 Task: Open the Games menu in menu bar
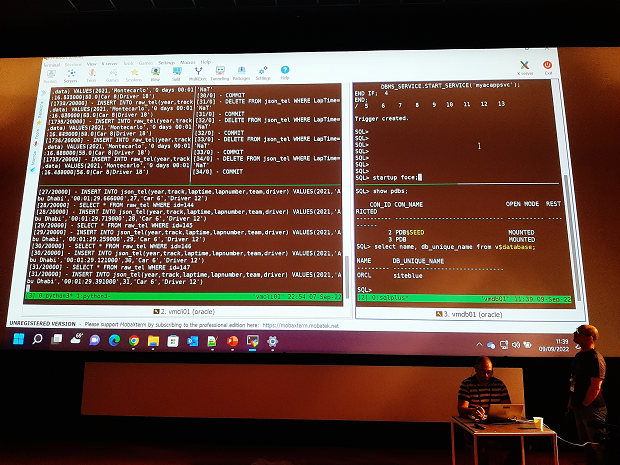click(x=146, y=63)
